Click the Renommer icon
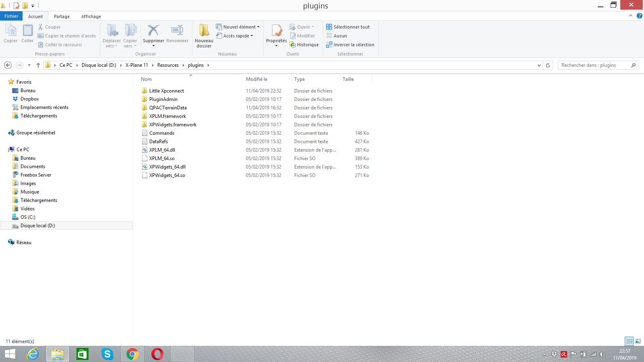 pyautogui.click(x=177, y=33)
